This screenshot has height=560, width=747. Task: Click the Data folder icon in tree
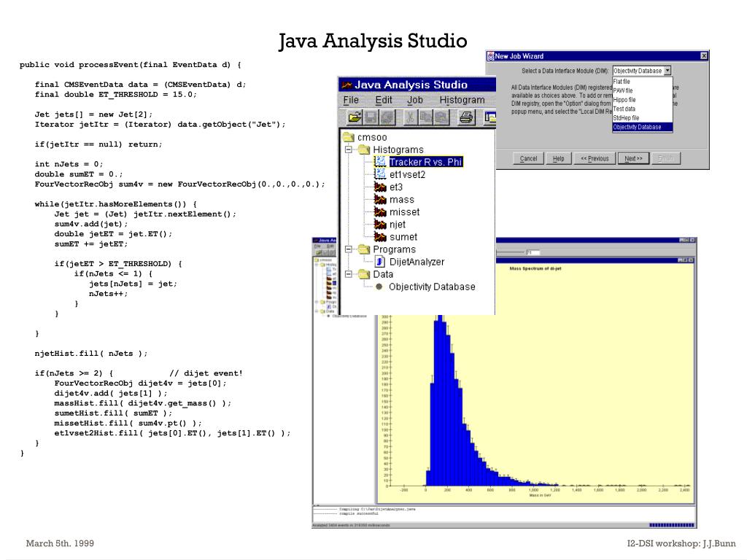(365, 274)
